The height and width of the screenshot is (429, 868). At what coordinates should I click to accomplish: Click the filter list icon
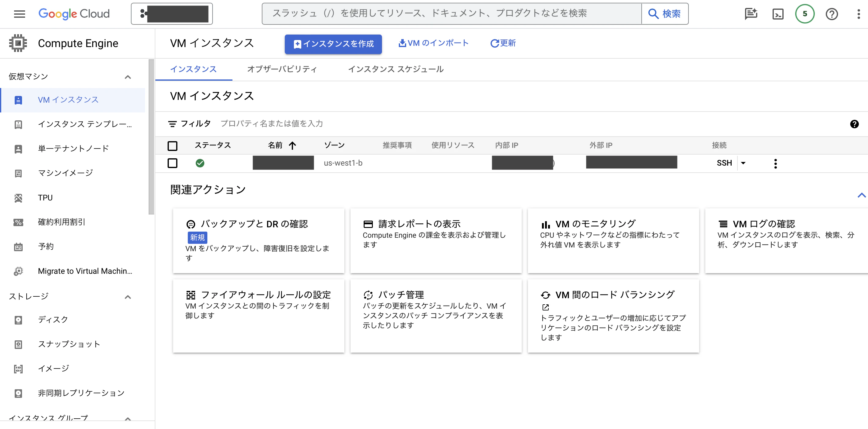pos(172,124)
